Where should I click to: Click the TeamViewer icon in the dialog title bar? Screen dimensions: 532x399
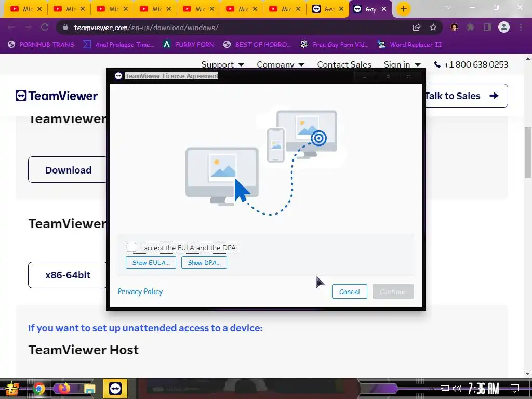tap(118, 76)
